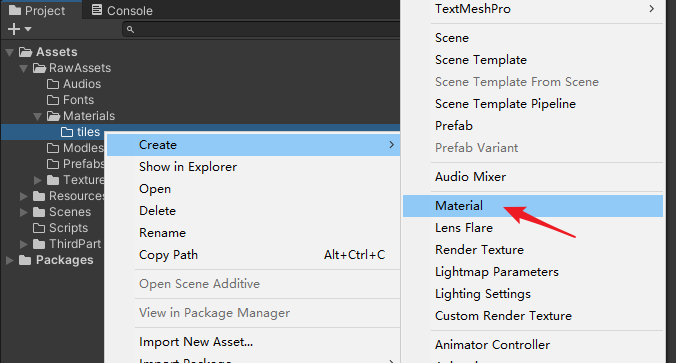Collapse the RawAssets folder triangle

point(24,69)
